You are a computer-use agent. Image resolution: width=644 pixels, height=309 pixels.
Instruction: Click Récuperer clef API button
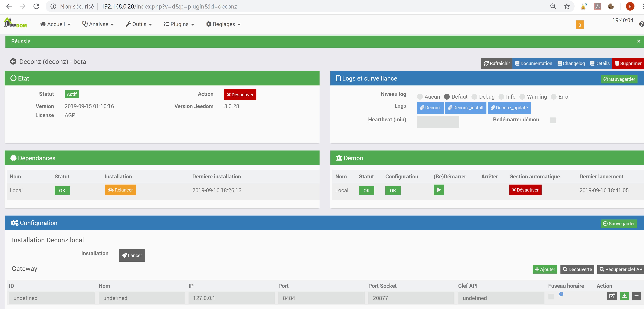click(621, 270)
